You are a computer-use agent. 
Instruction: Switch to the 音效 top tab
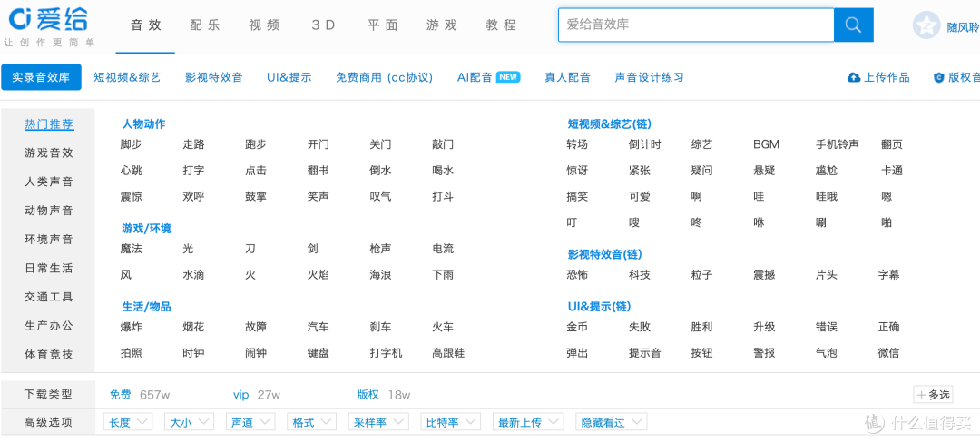click(x=145, y=25)
